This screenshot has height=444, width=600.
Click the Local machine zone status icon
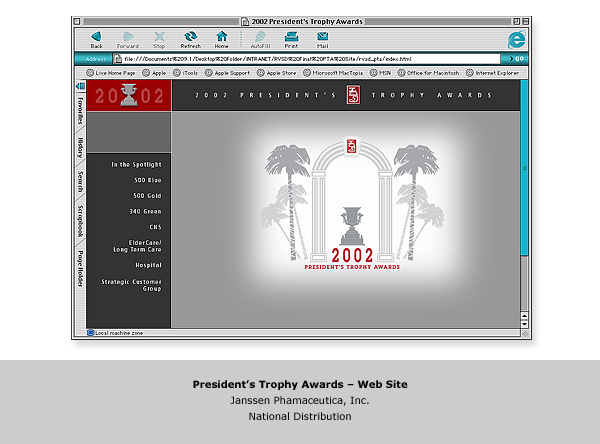(x=91, y=333)
